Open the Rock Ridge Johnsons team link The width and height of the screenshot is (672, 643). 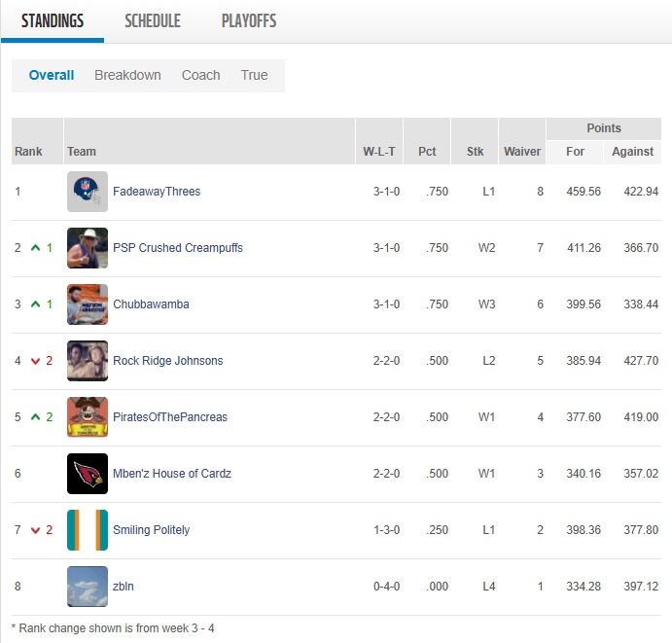click(167, 361)
